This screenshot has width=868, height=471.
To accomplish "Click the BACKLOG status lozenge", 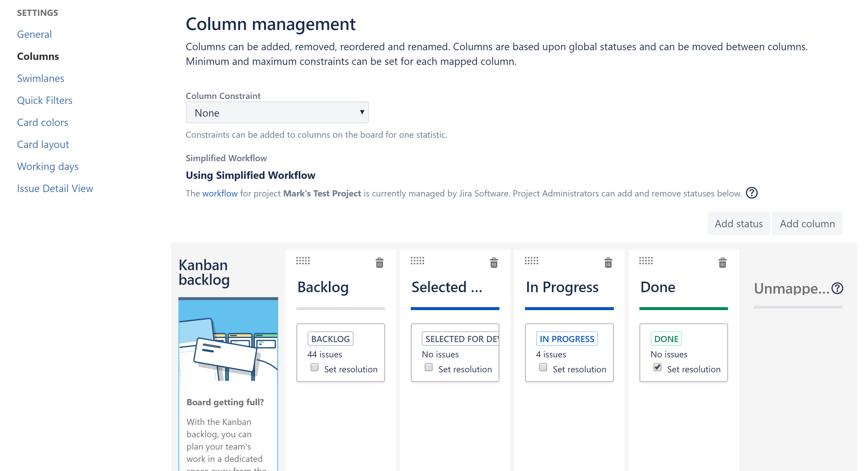I will (x=330, y=339).
